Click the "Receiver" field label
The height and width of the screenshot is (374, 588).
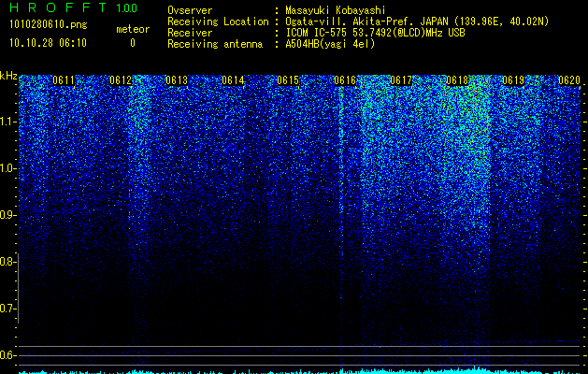190,33
